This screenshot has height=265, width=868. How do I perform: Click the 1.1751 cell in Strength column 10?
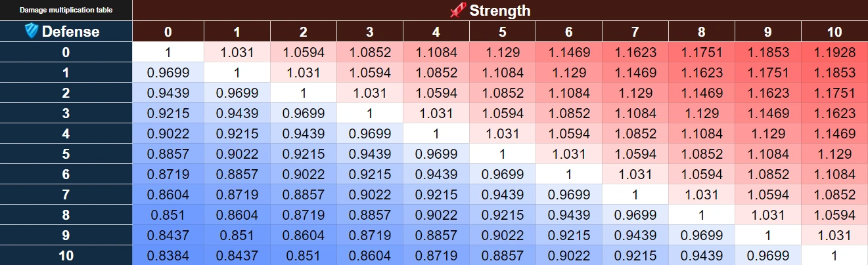tap(834, 93)
